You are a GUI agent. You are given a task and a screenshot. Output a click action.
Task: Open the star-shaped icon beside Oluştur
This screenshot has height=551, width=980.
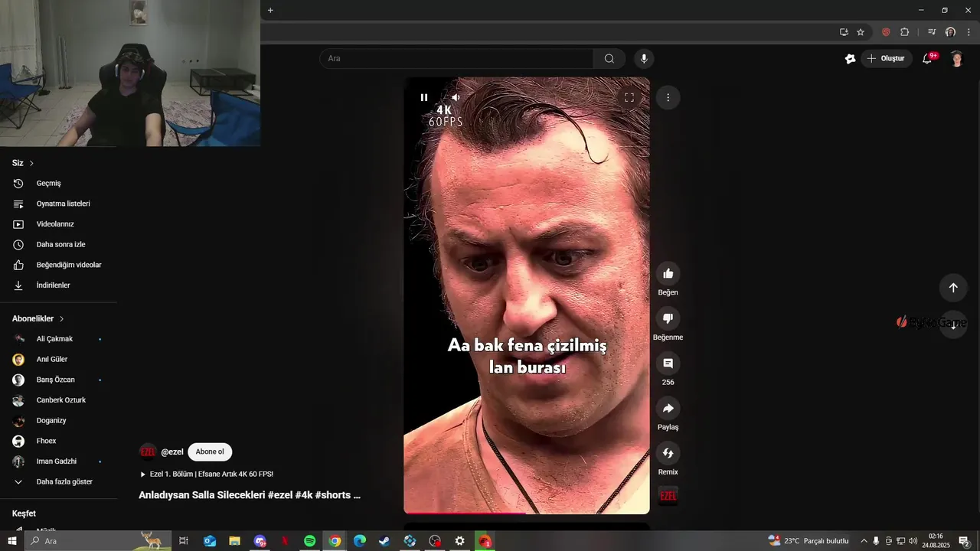[850, 58]
